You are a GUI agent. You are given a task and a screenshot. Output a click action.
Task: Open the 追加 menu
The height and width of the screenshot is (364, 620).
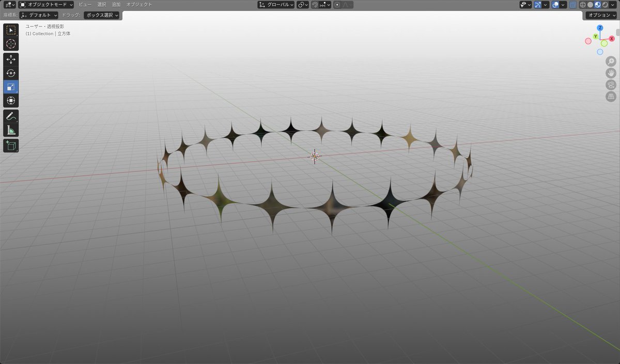116,5
